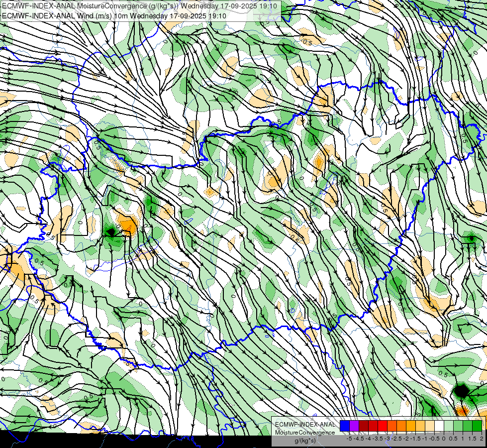Click the '-2' tick label on the legend scale
Image resolution: width=487 pixels, height=448 pixels.
click(406, 439)
